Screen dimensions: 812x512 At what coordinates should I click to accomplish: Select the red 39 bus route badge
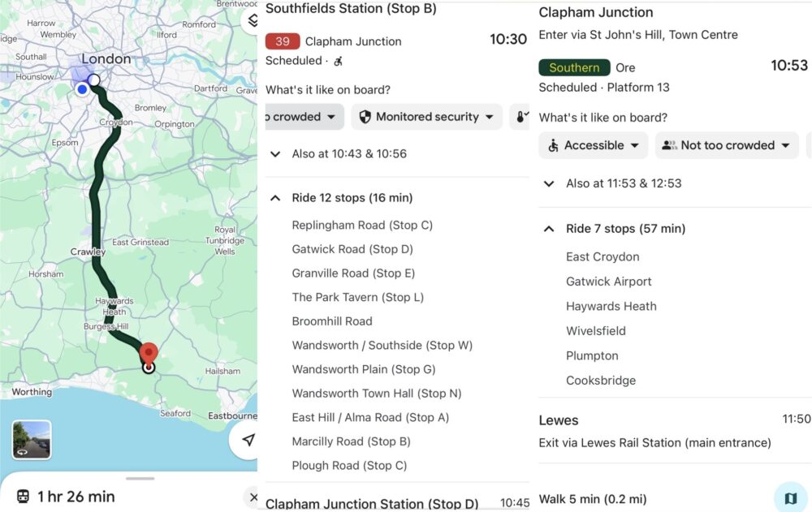click(x=283, y=41)
